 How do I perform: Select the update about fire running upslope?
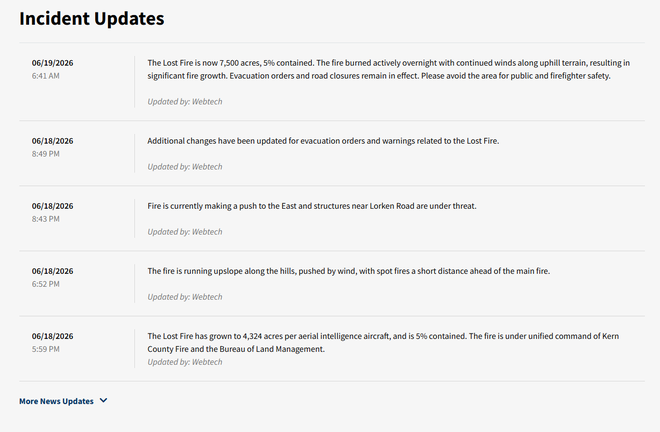349,271
